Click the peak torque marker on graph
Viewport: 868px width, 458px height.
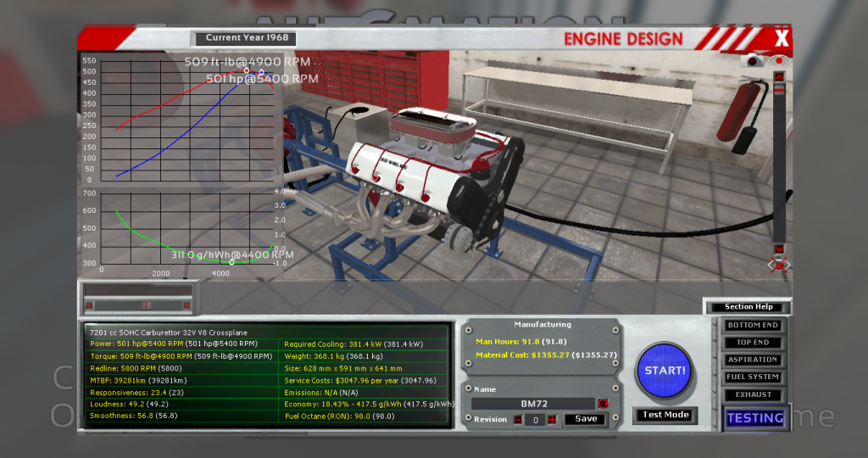(x=247, y=70)
